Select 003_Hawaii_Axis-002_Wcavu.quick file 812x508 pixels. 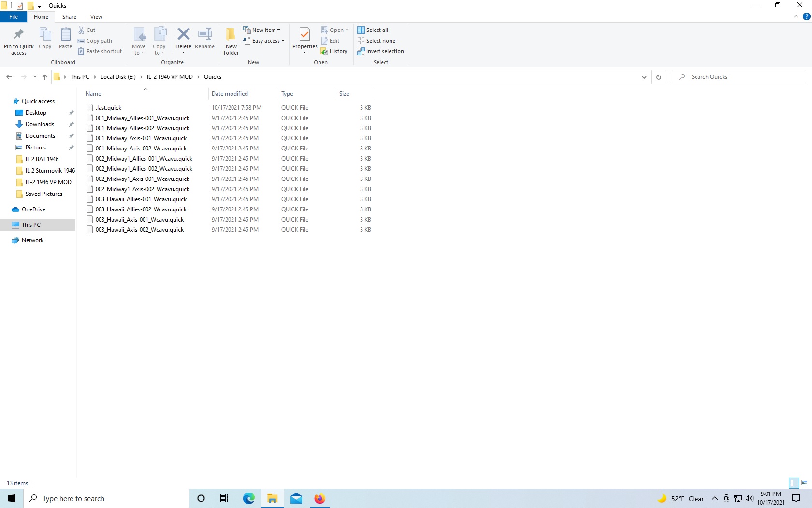pos(140,230)
